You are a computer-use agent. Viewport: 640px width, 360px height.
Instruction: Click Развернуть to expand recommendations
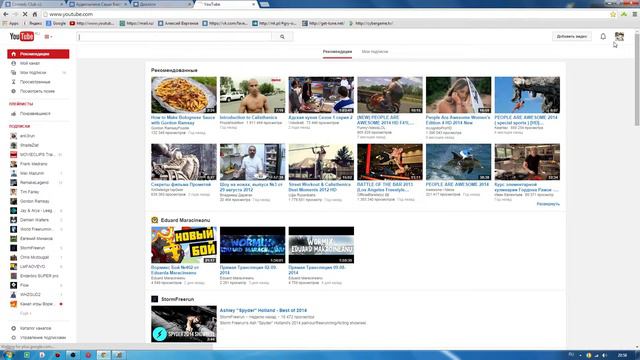[548, 204]
